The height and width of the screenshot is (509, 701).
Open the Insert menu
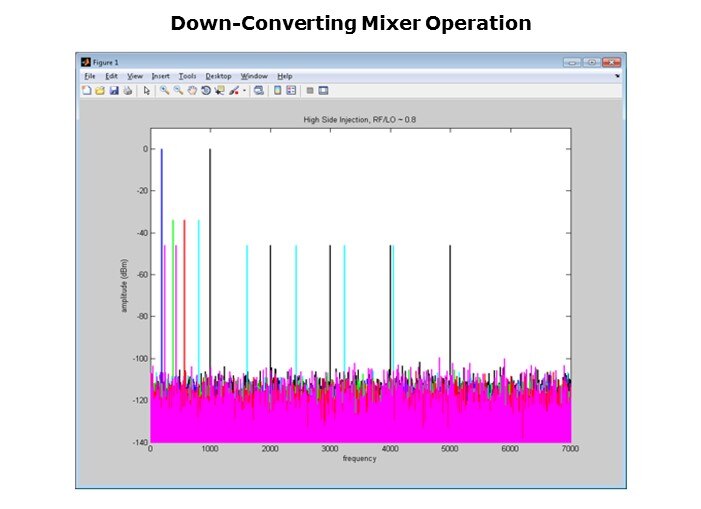[160, 76]
